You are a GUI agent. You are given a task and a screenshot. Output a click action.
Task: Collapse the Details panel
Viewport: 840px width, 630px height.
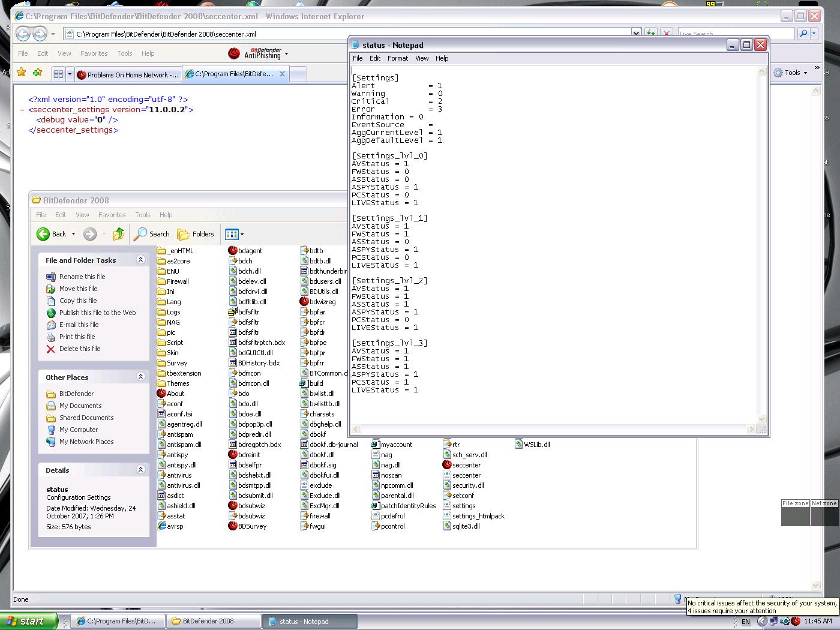(140, 470)
